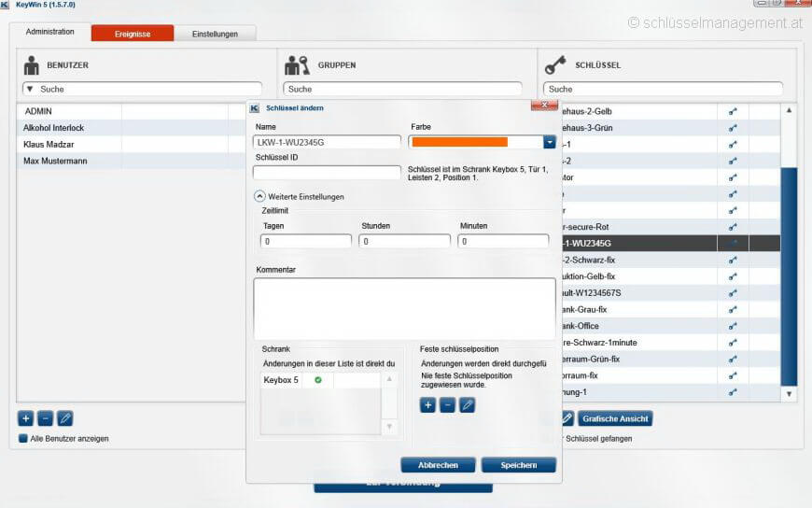Click the edit pencil icon beside Grafische Ansicht
Image resolution: width=812 pixels, height=508 pixels.
coord(567,418)
